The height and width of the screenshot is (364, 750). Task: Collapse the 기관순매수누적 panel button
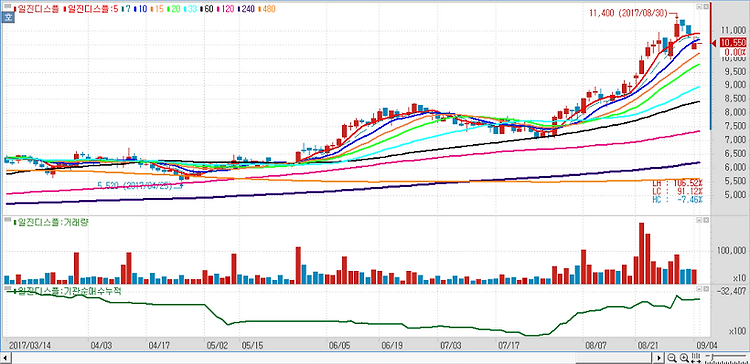(699, 289)
